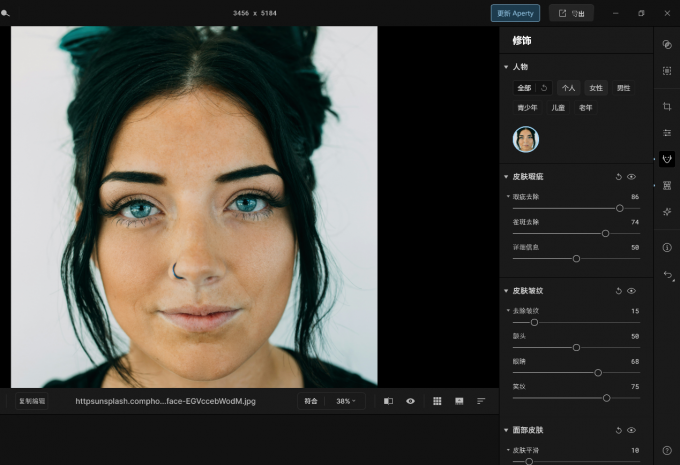Collapse the 皮肤瑕疵 section
The width and height of the screenshot is (680, 465).
506,177
